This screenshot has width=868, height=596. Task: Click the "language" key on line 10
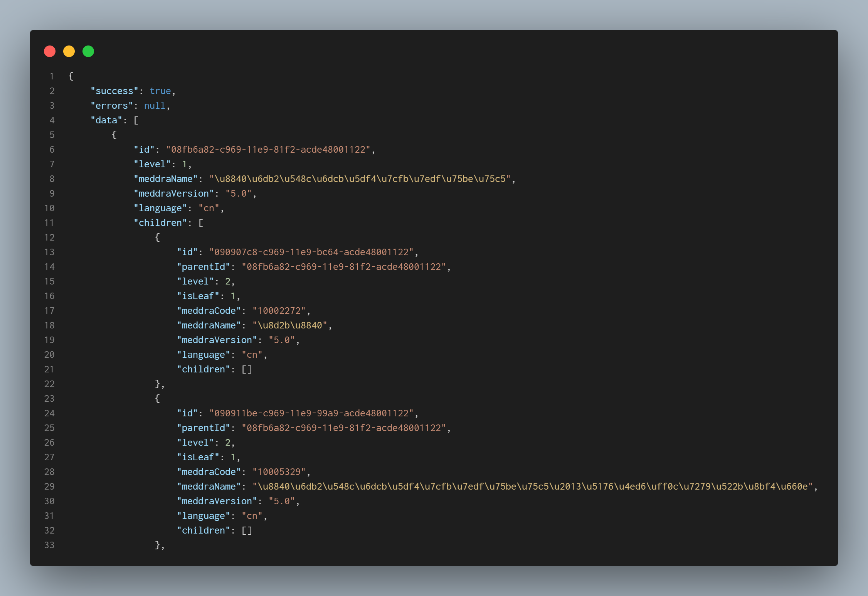click(160, 208)
